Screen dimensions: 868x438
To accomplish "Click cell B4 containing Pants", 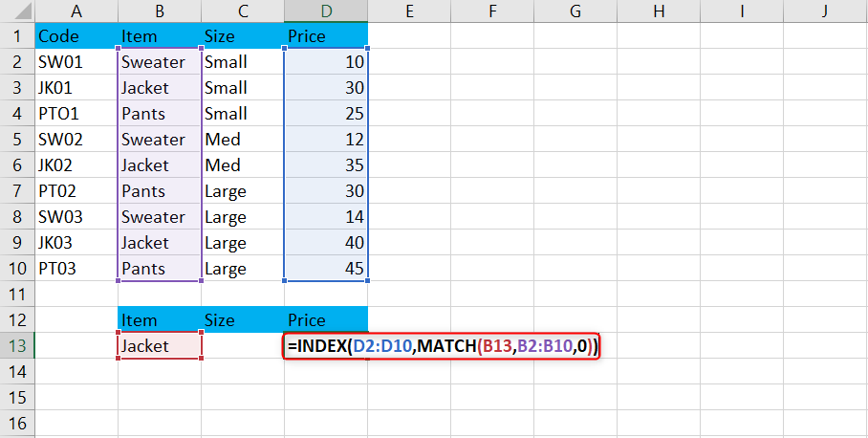I will [160, 114].
